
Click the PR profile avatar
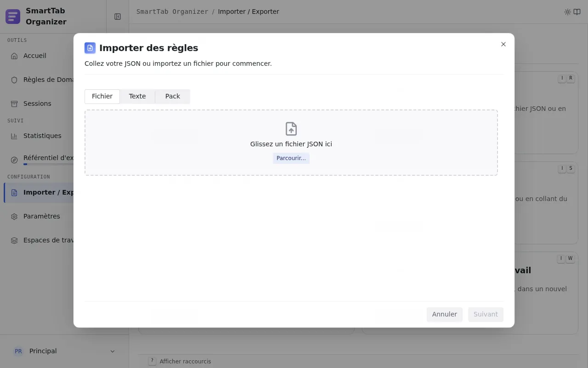point(18,351)
